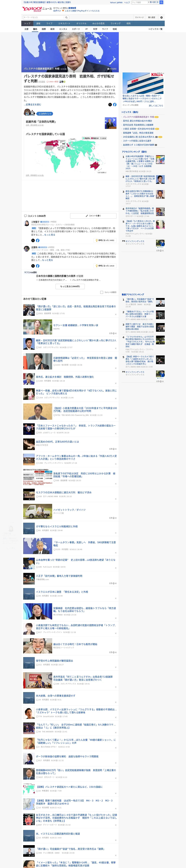Open トピックス一覧 link
Viewport: 186px width, 868px height.
[155, 29]
